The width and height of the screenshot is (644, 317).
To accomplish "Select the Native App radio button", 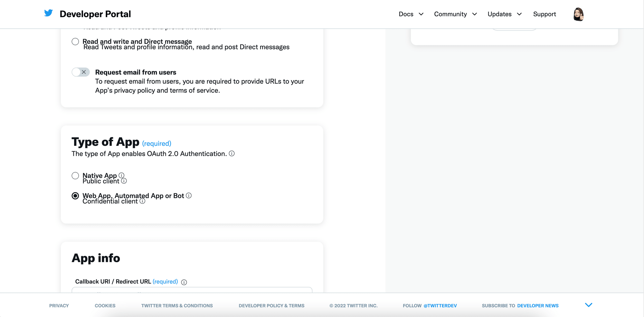I will pos(75,176).
